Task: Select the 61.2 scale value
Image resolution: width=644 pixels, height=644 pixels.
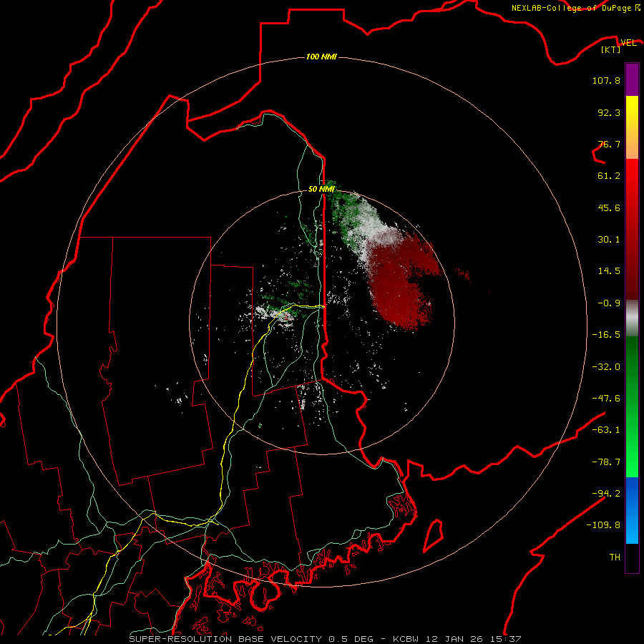Action: (609, 176)
